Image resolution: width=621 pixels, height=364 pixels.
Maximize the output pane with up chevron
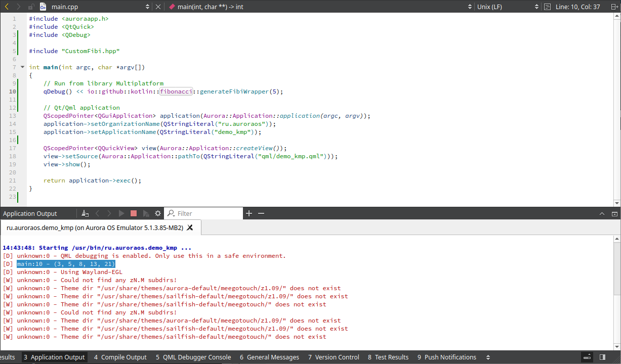tap(601, 213)
